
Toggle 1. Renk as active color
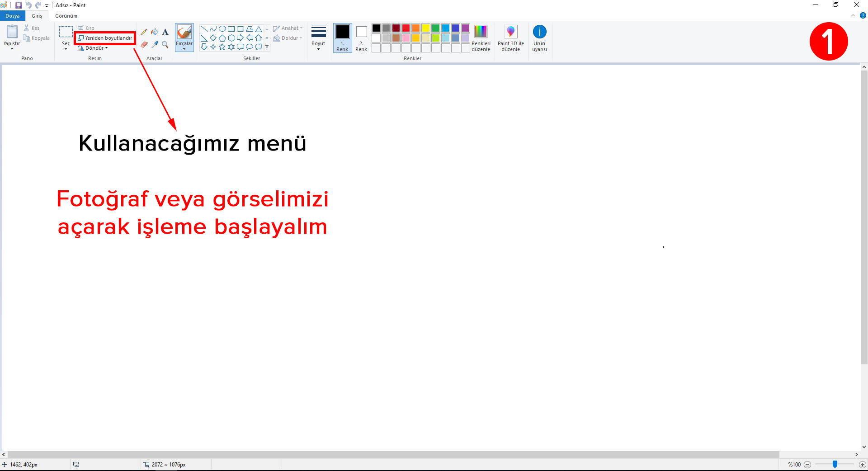point(342,38)
